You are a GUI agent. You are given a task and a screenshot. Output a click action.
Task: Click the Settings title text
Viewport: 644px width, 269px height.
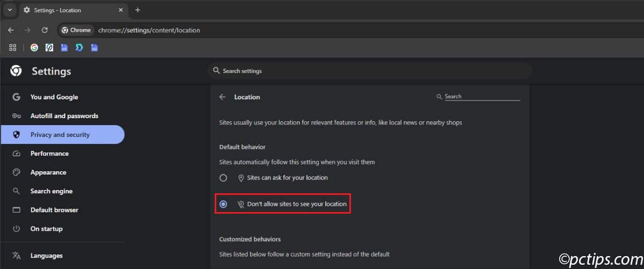point(52,71)
